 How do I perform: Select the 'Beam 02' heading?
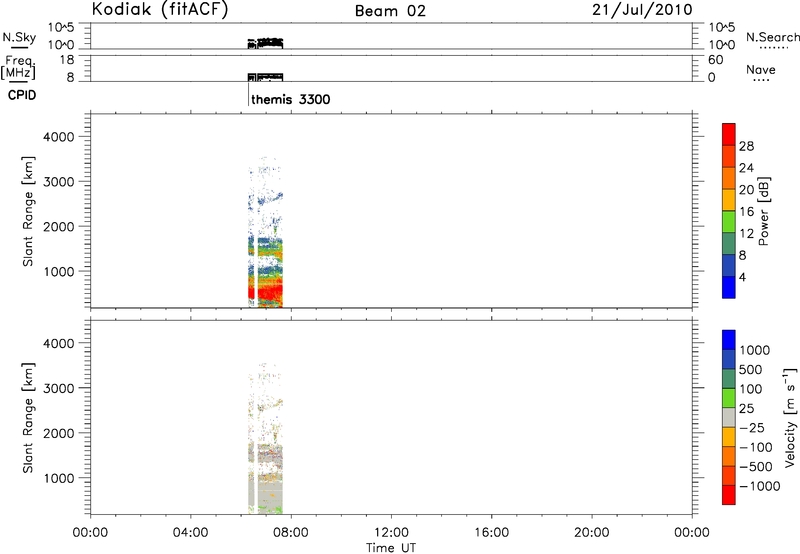coord(390,11)
